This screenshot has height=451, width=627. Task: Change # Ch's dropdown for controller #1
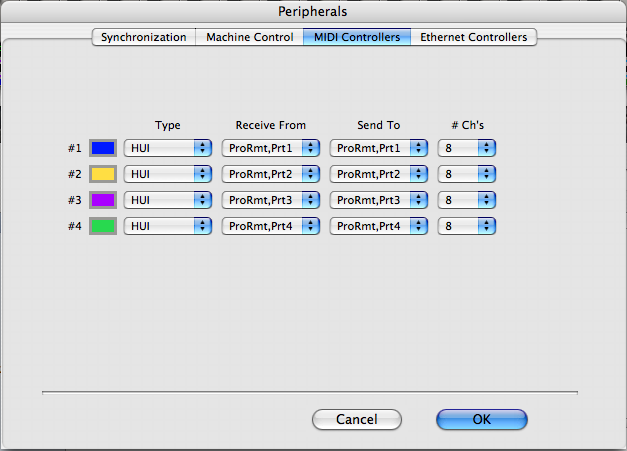click(467, 148)
